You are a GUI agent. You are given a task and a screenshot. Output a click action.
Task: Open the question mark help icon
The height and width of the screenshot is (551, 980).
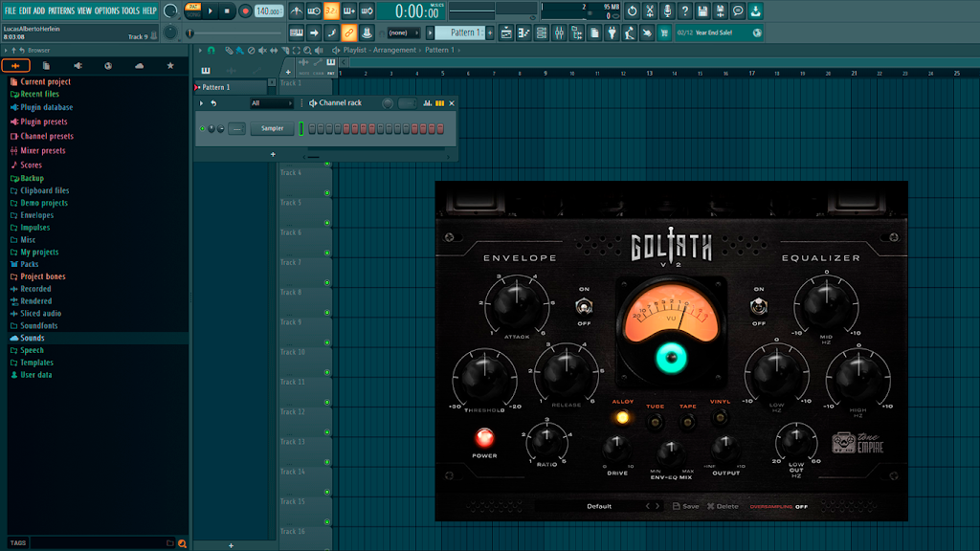[x=685, y=11]
